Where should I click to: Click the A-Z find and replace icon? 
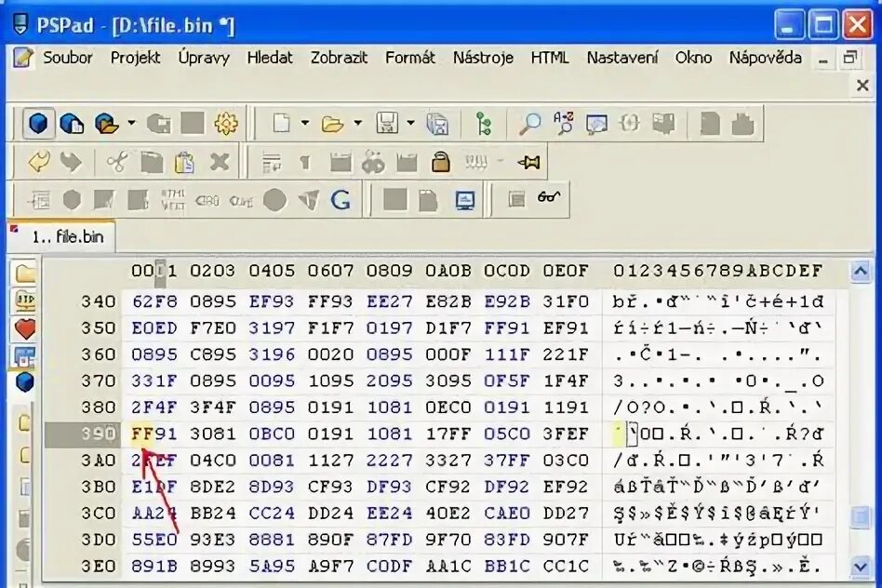tap(563, 123)
